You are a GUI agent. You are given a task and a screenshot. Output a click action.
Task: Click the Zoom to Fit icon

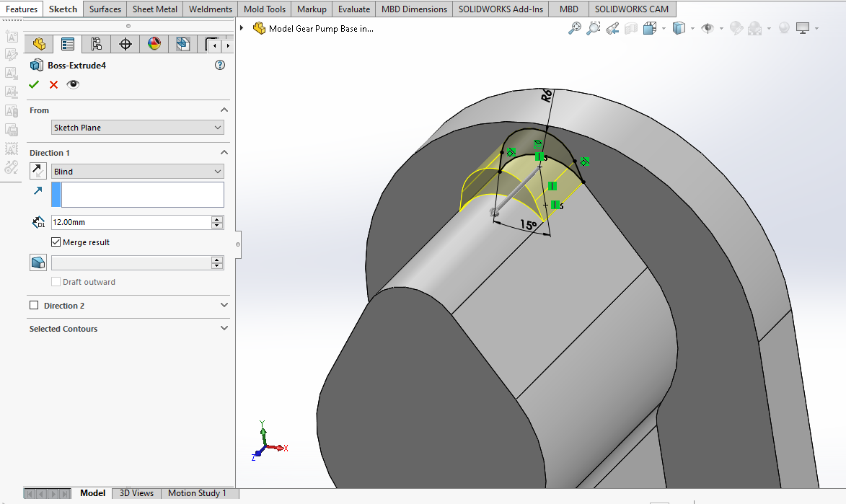575,28
